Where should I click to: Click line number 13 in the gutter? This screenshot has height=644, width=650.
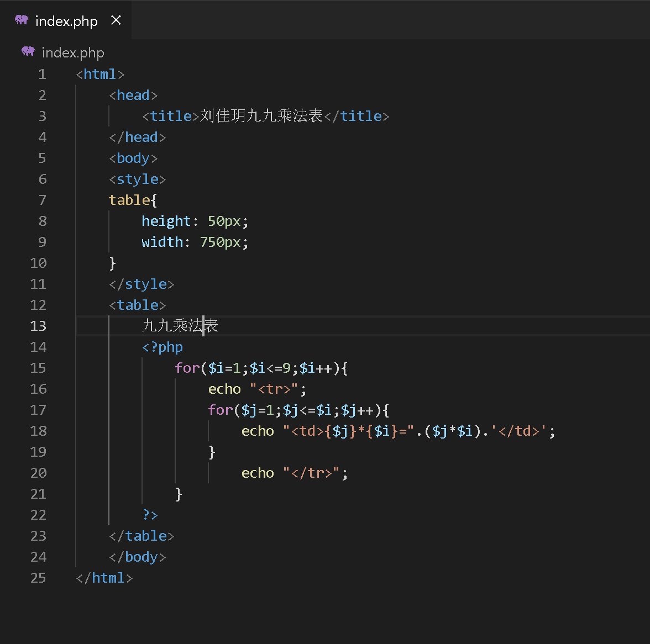(x=38, y=326)
